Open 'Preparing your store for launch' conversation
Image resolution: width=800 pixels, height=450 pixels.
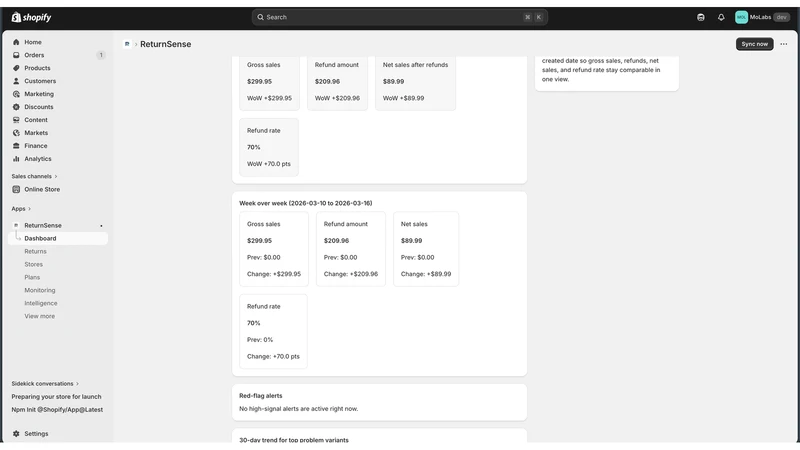(57, 396)
